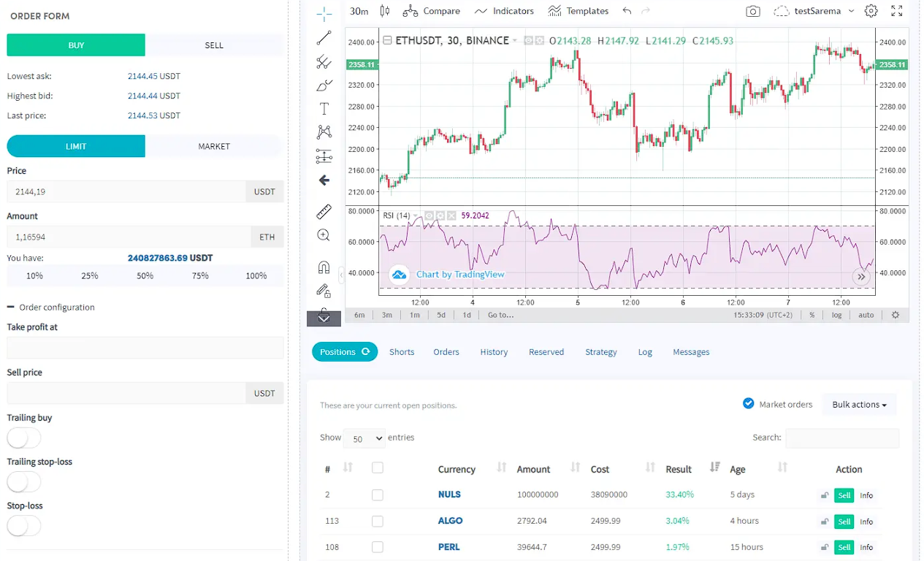Open the Bulk actions dropdown
Screen dimensions: 924x561
click(859, 405)
